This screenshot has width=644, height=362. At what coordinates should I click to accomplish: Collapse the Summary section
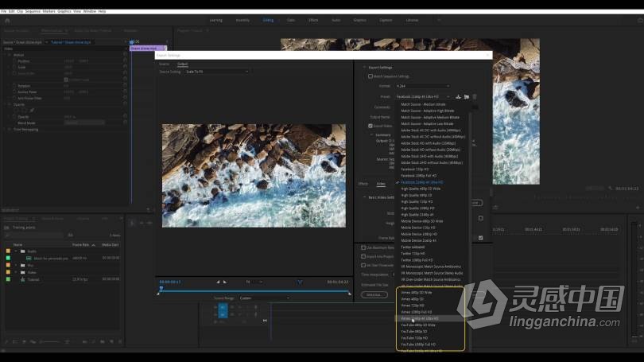click(x=372, y=134)
